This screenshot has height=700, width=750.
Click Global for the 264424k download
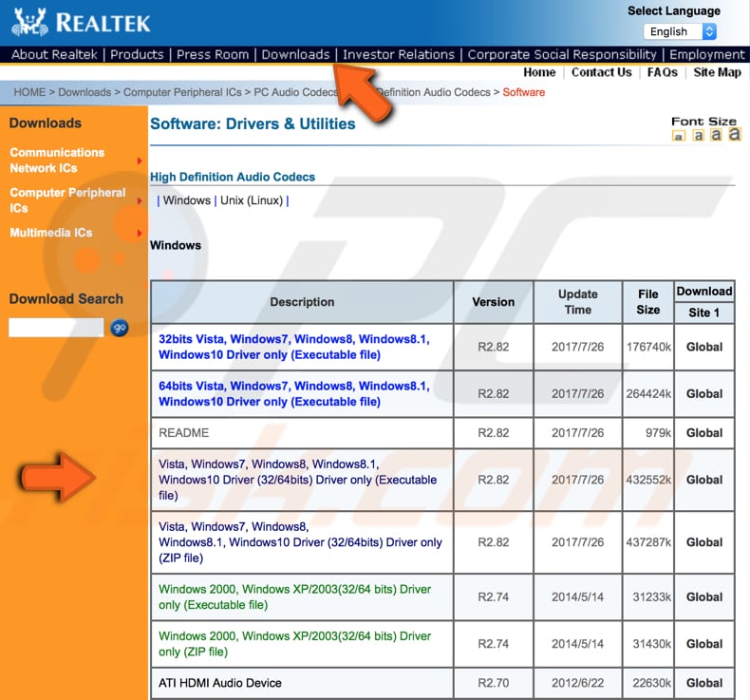tap(704, 394)
